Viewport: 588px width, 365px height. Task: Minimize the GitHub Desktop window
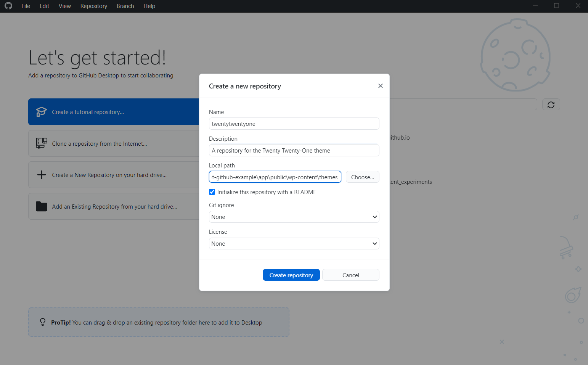[535, 6]
